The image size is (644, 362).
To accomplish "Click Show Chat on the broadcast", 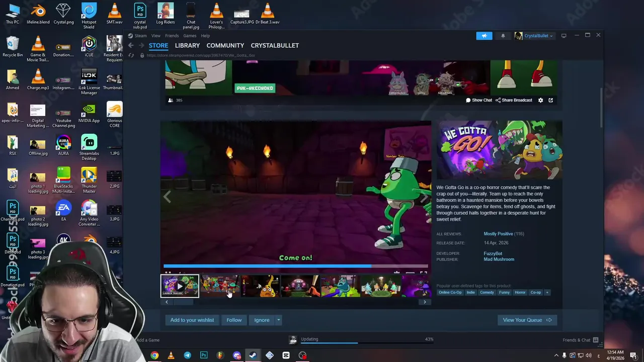I will (478, 100).
